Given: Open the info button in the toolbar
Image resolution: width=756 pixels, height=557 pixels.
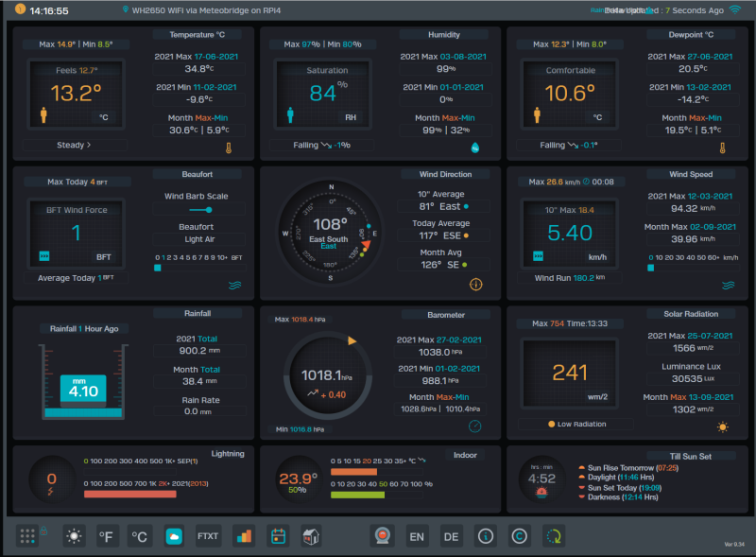Looking at the screenshot, I should tap(484, 536).
